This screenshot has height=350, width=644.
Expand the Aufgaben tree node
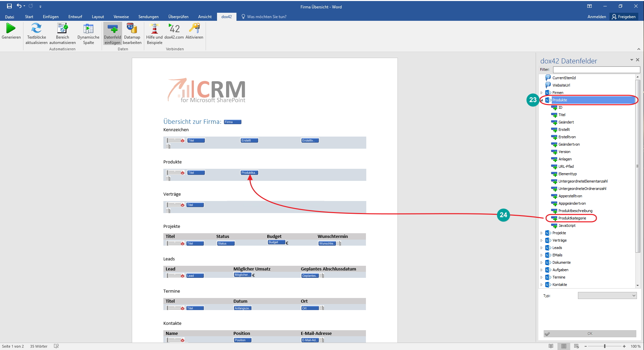tap(541, 270)
